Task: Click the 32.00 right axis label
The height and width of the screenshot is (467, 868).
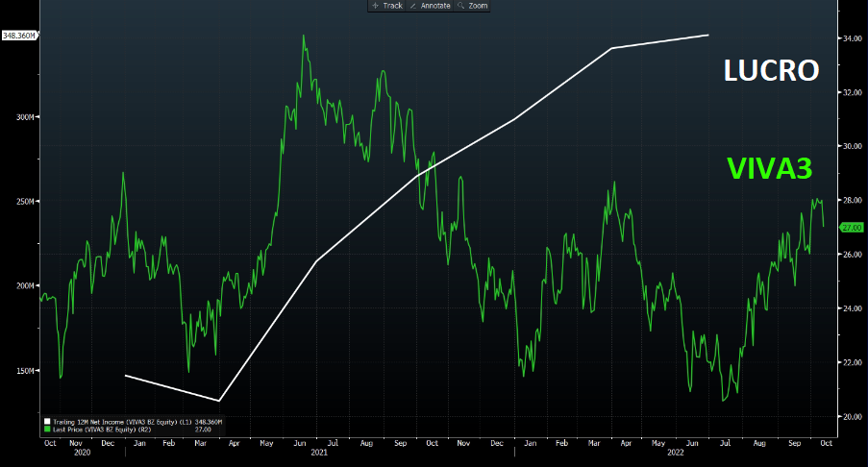Action: pos(852,92)
